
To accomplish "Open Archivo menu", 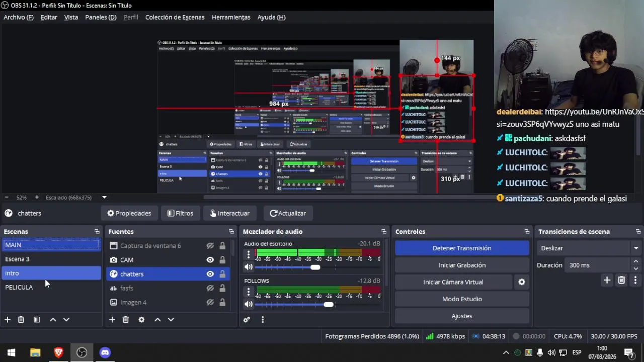I will (19, 17).
